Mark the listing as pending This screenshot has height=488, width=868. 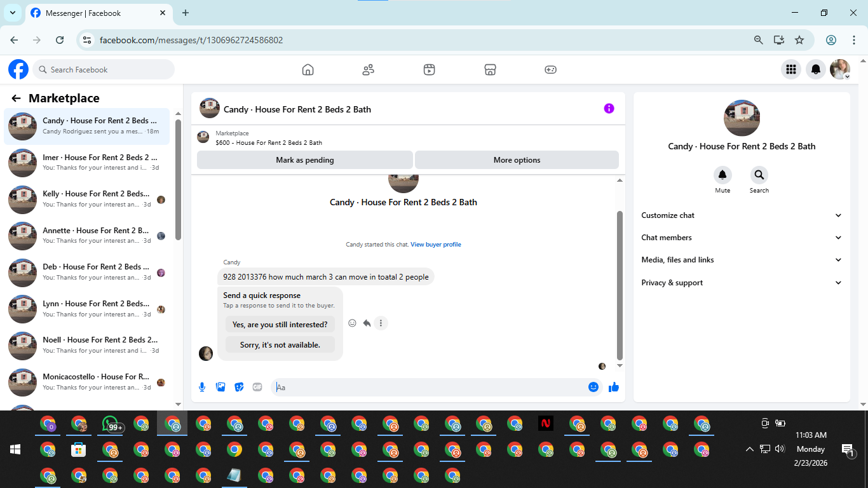pos(305,160)
